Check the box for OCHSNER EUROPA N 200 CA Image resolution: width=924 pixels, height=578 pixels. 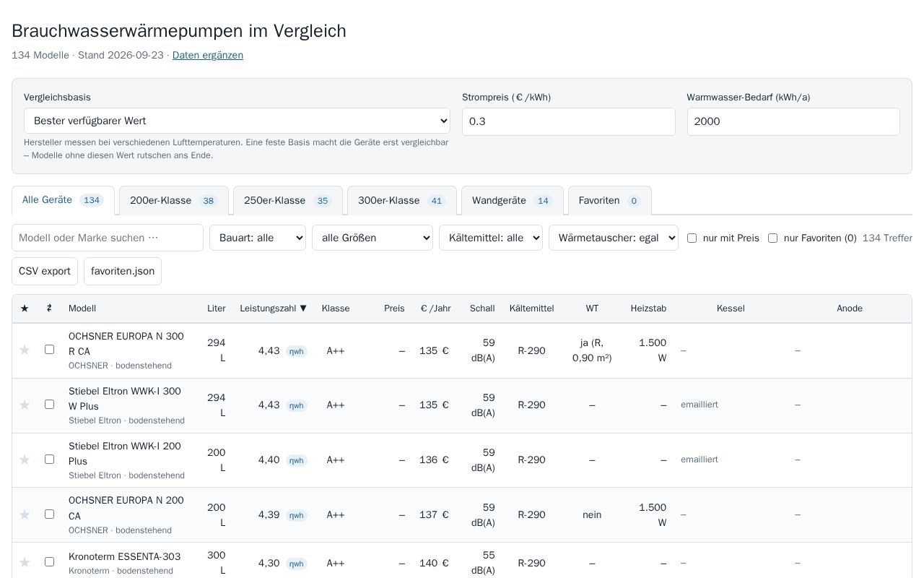tap(49, 514)
